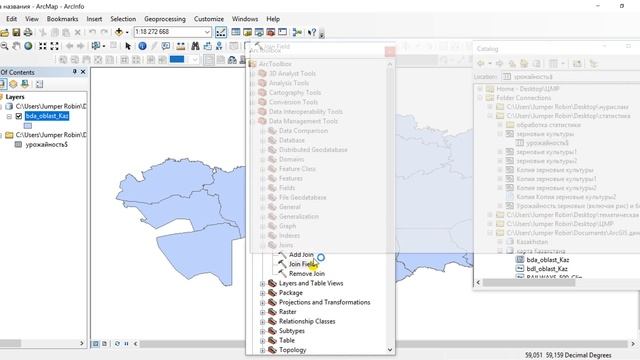Expand the Topology toolset in ArcToolbox
Viewport: 640px width, 360px height.
coord(263,350)
